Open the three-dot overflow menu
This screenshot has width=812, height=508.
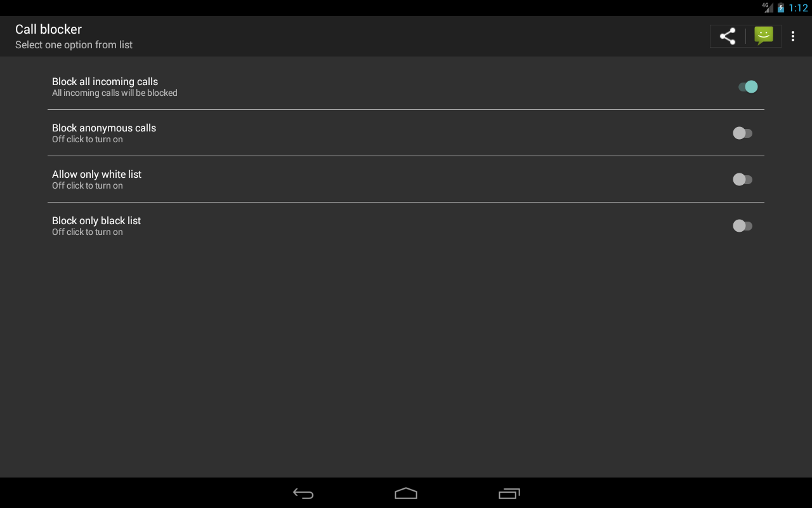[793, 36]
